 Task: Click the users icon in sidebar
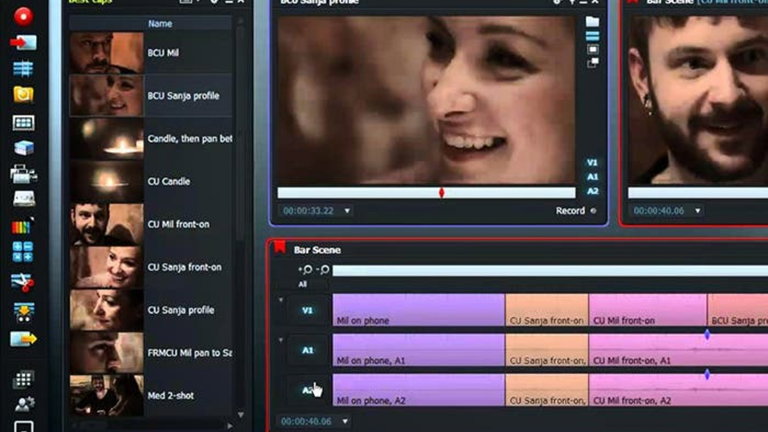click(x=24, y=404)
